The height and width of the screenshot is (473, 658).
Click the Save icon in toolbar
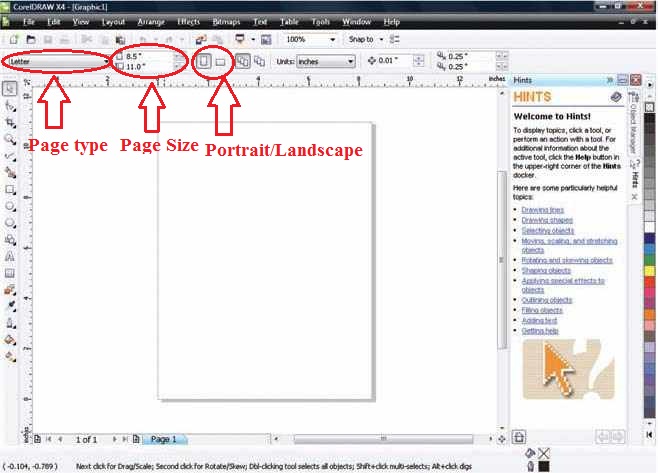coord(48,39)
